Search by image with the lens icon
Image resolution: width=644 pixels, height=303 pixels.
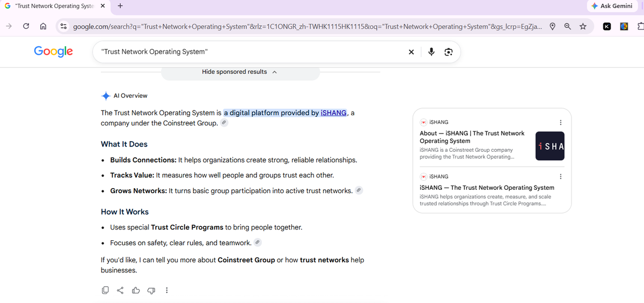(x=449, y=52)
